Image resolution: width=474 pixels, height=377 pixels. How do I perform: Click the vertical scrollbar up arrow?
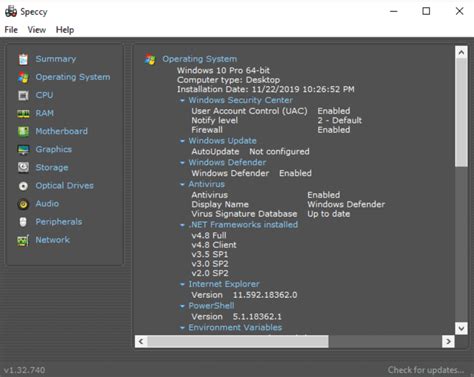click(x=461, y=52)
